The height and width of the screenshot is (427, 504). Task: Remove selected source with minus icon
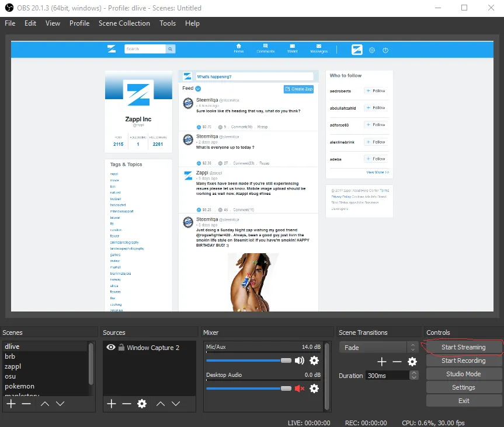click(127, 404)
